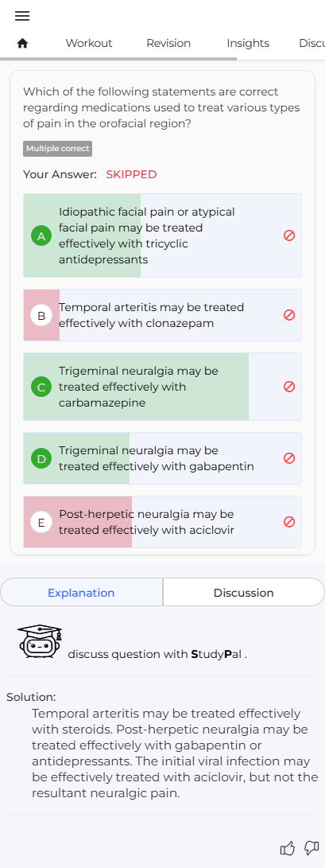Click discuss question with StudyPal link
The height and width of the screenshot is (868, 325).
(x=157, y=654)
